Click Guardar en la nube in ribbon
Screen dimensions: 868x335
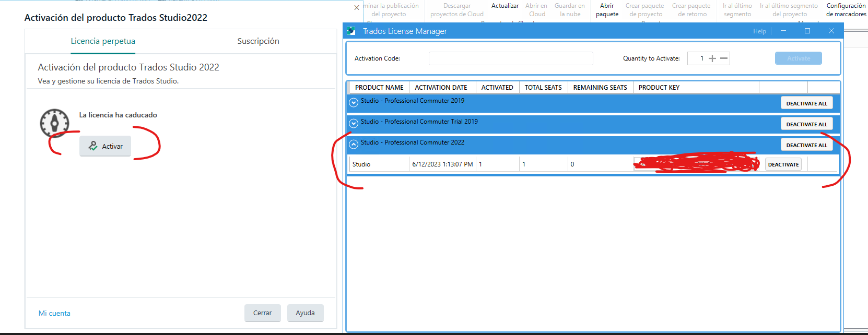tap(570, 10)
